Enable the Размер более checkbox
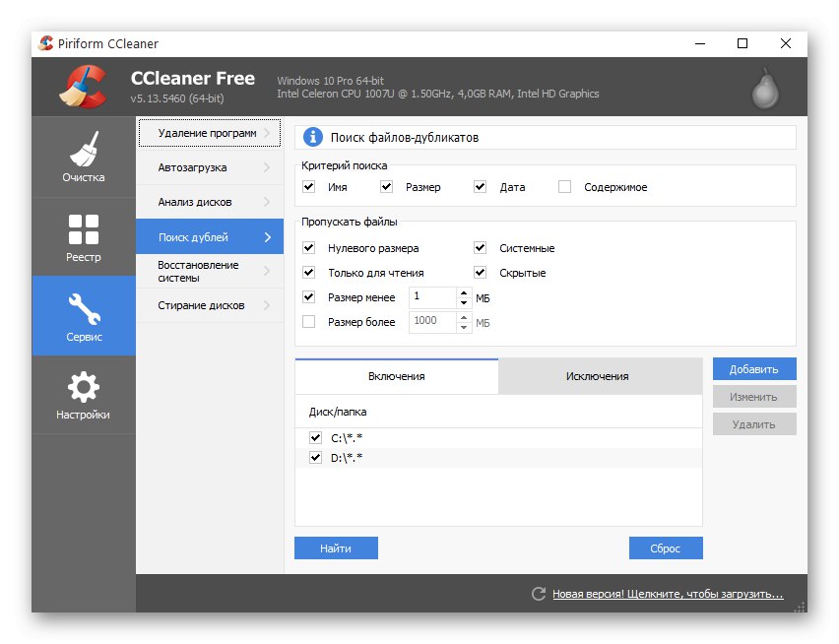The width and height of the screenshot is (839, 644). pos(309,321)
